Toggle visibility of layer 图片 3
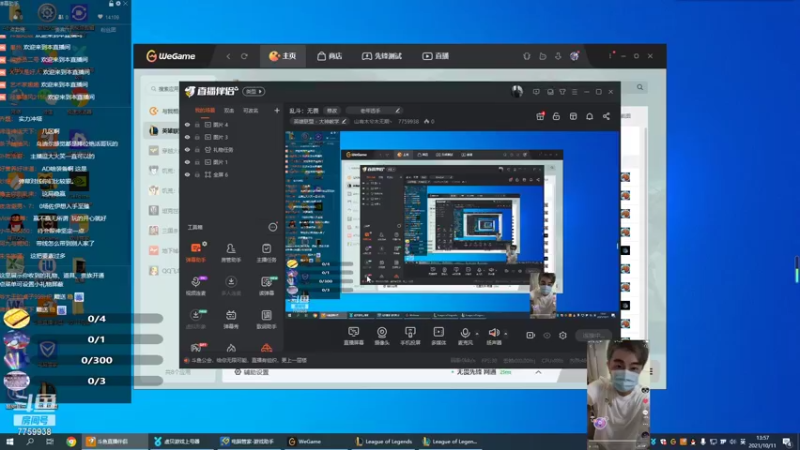 coord(187,137)
